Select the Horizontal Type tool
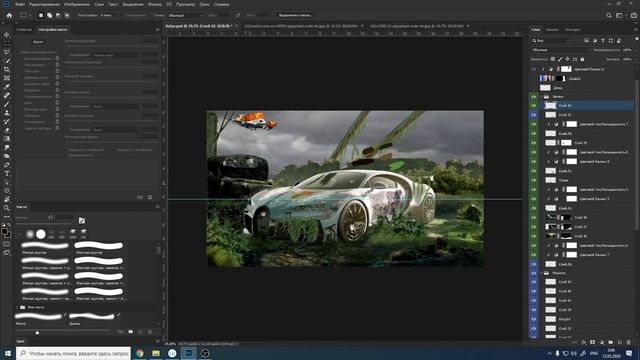 (7, 173)
